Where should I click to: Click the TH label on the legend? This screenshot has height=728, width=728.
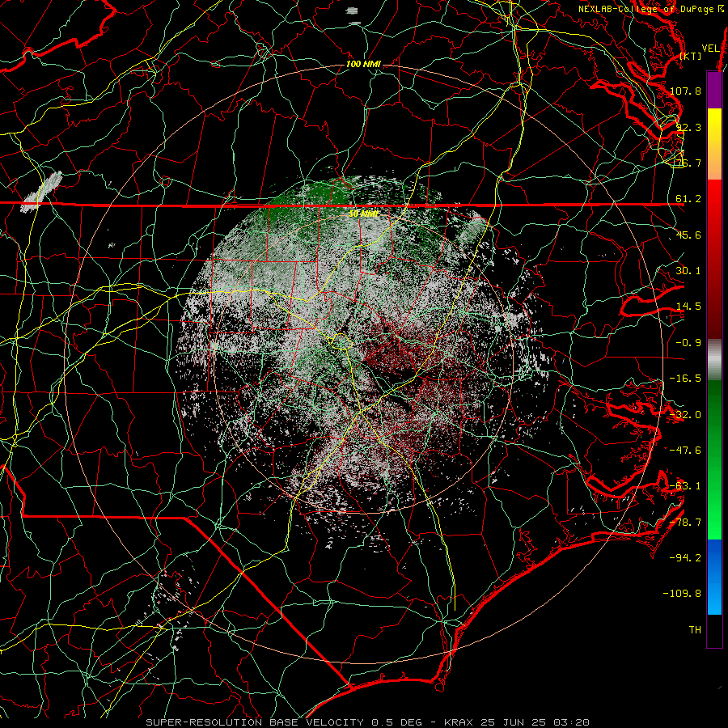click(695, 630)
